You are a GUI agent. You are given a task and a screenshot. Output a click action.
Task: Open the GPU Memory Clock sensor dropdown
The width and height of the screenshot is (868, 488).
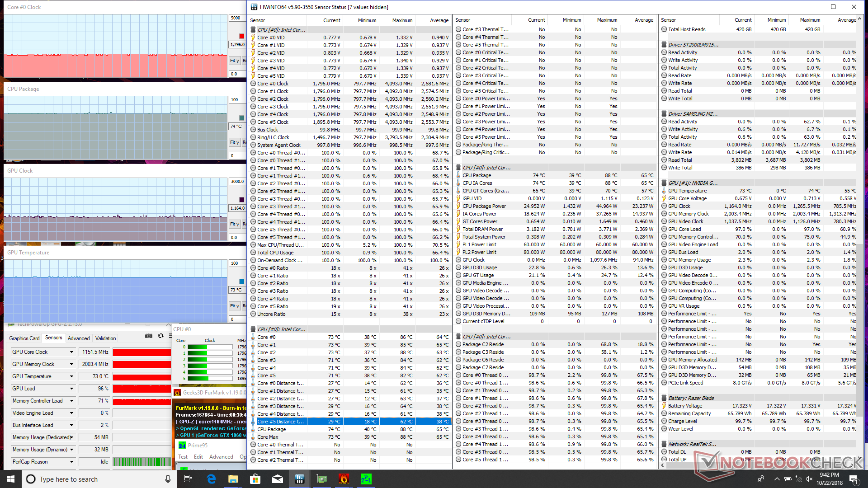tap(71, 364)
